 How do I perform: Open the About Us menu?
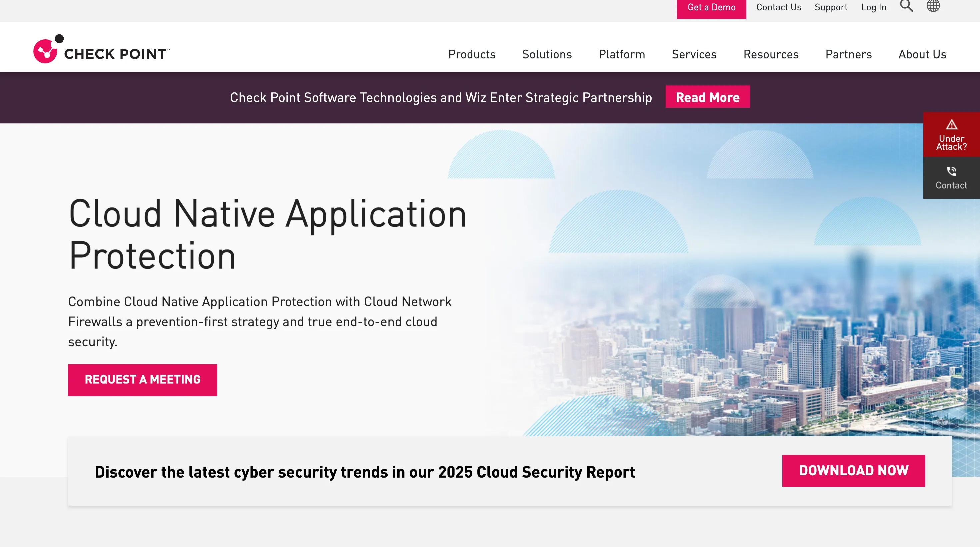[922, 54]
